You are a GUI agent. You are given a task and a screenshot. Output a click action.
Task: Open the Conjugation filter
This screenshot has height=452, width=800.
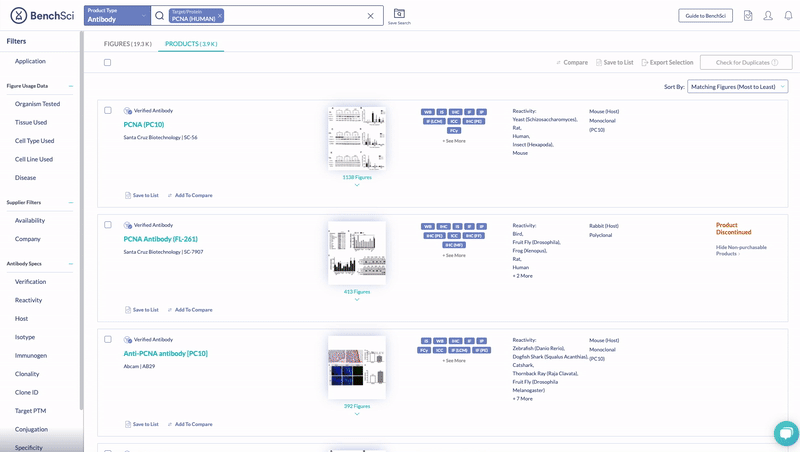31,429
